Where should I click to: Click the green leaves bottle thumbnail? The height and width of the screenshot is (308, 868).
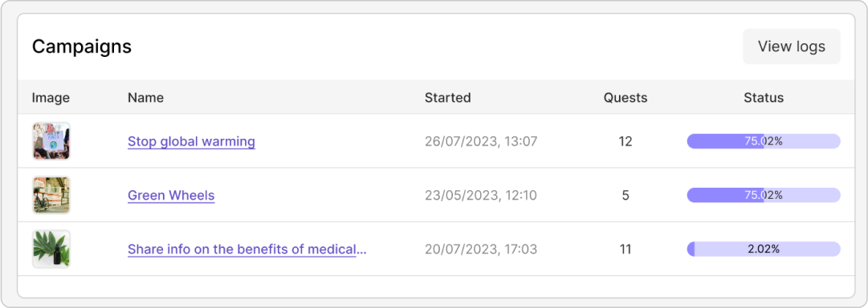51,249
